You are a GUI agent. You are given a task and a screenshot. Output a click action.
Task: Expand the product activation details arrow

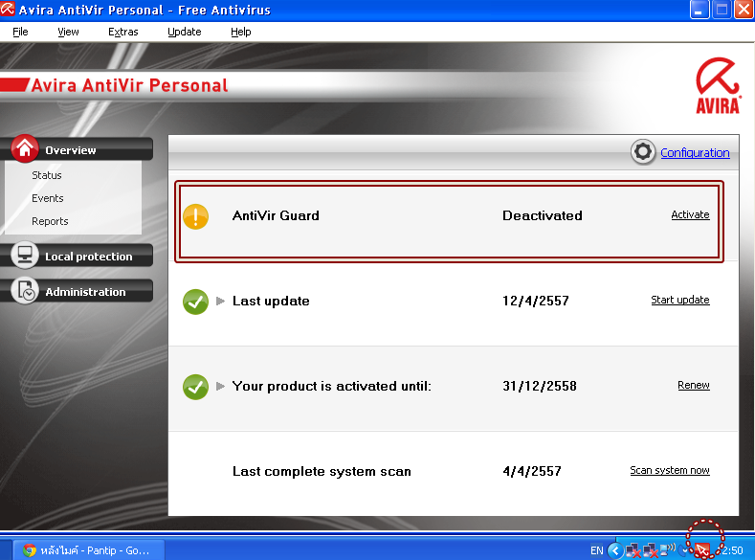click(x=220, y=386)
